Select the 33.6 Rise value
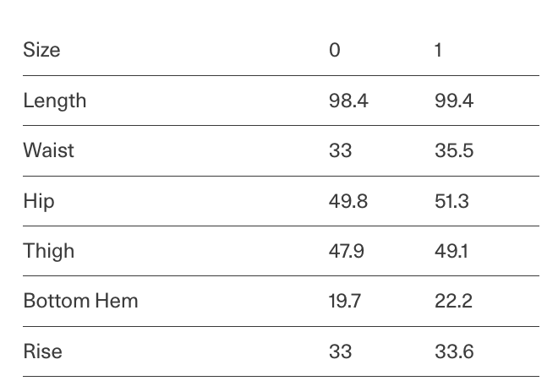558x392 pixels. coord(454,351)
